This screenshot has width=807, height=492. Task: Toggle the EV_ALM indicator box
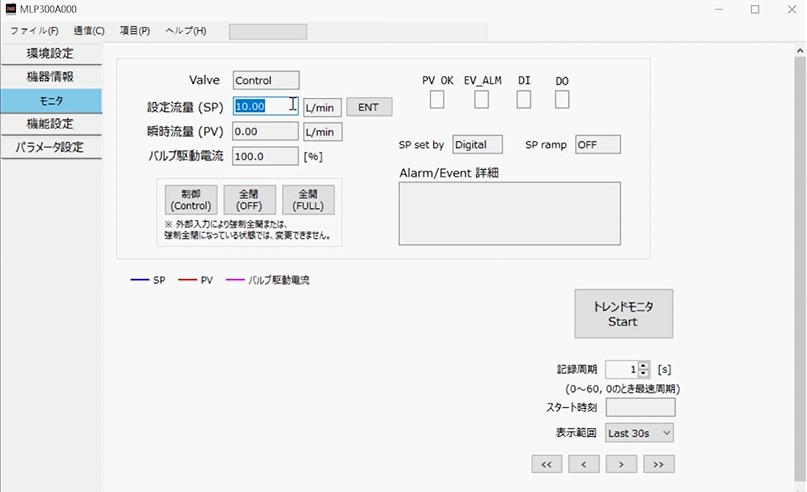coord(482,99)
